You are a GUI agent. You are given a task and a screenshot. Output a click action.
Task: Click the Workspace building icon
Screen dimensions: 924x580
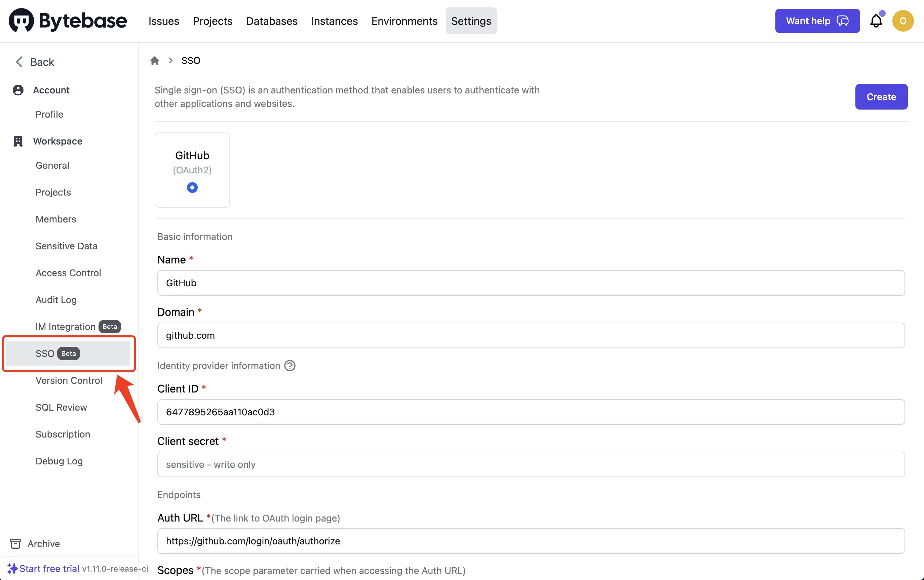(x=18, y=141)
